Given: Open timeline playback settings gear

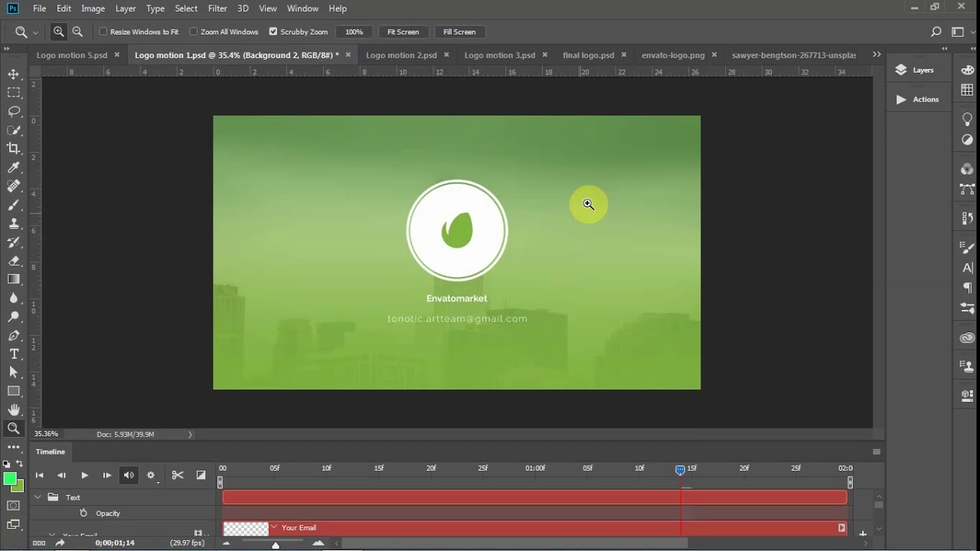Looking at the screenshot, I should [x=151, y=475].
